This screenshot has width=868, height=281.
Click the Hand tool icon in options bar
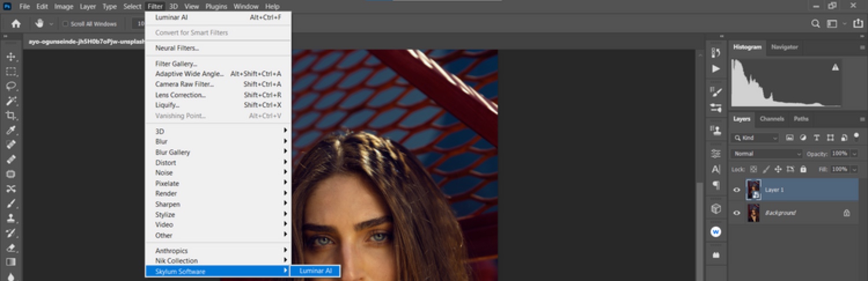[x=39, y=24]
